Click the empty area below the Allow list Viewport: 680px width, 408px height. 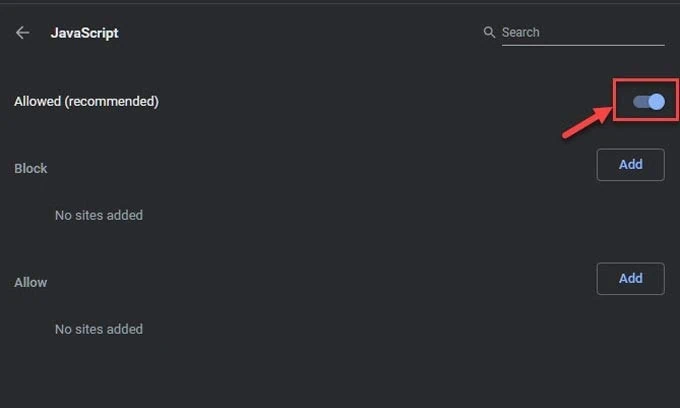coord(340,375)
